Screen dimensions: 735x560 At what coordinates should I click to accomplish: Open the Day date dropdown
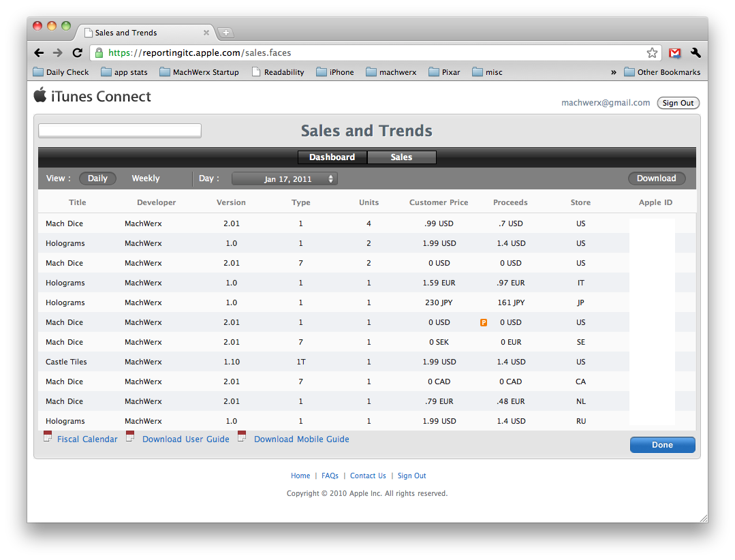coord(285,178)
